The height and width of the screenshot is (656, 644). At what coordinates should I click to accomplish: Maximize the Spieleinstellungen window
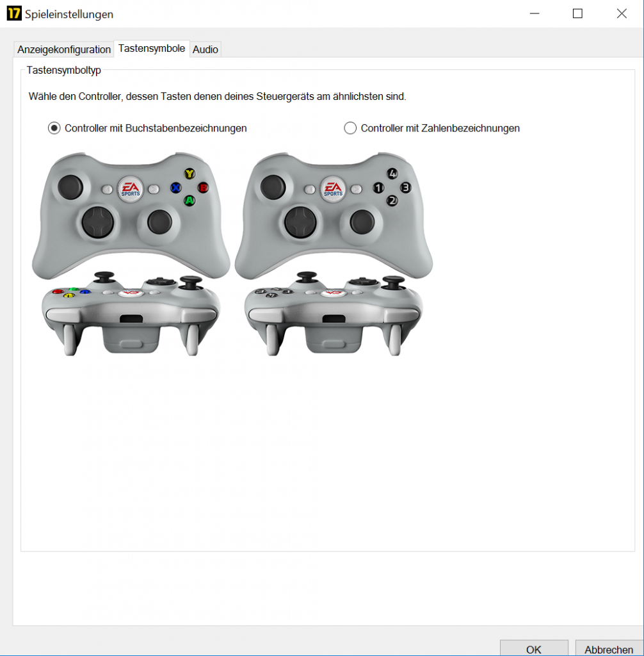(x=577, y=13)
